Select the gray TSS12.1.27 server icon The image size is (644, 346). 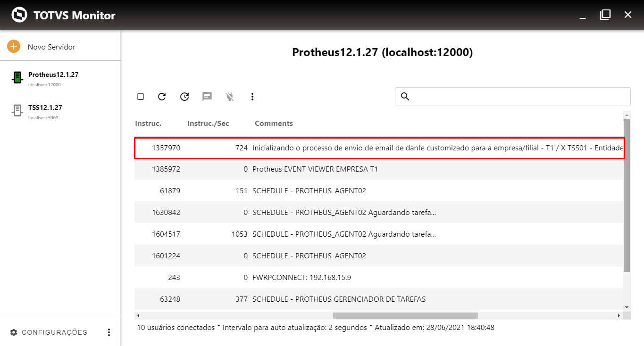tap(17, 111)
